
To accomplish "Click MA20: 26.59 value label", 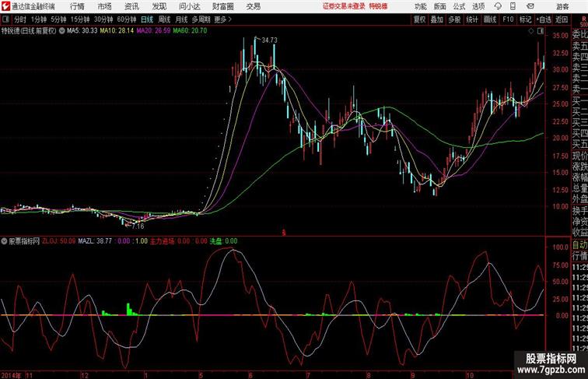I will pyautogui.click(x=153, y=31).
